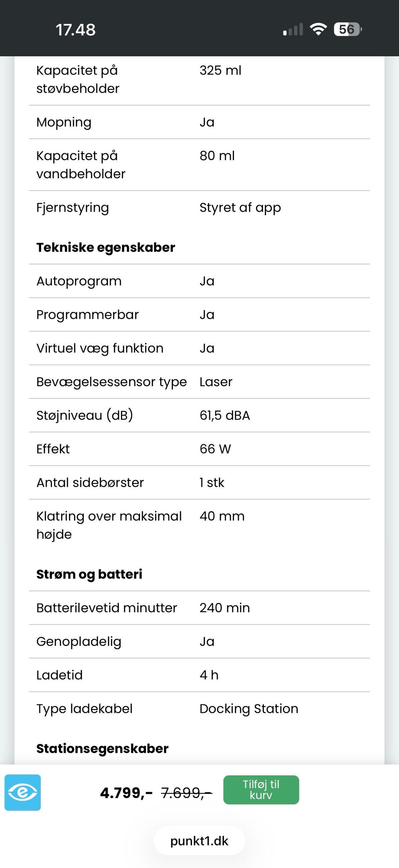Tap the punkt1.dk address pill

[199, 841]
